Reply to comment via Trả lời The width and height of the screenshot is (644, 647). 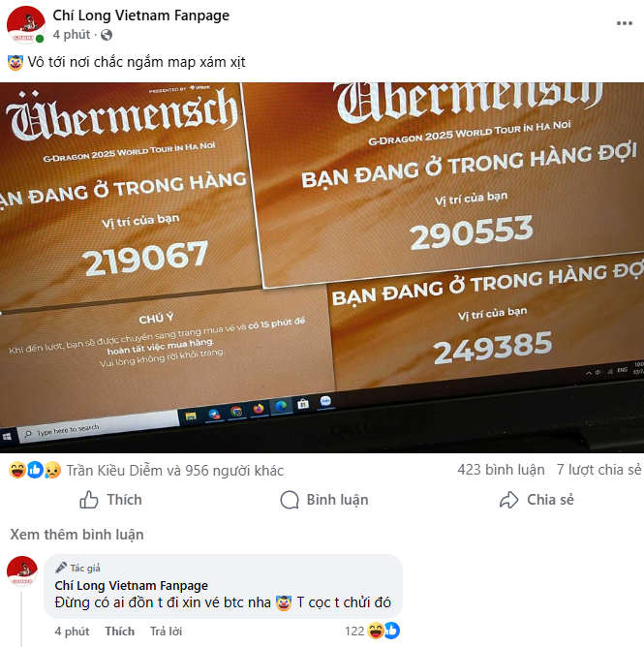pos(166,632)
